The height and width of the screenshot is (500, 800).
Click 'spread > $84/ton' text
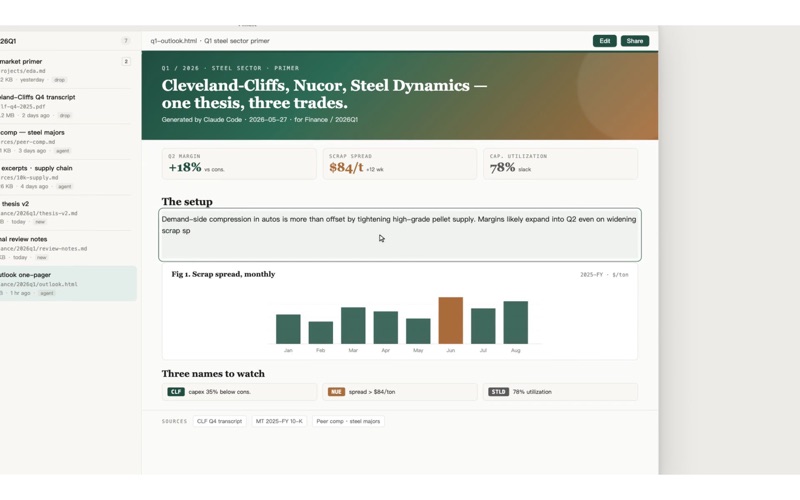click(372, 392)
